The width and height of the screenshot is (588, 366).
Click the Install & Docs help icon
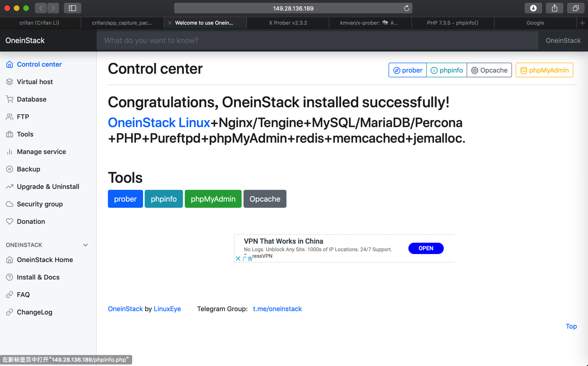[x=9, y=277]
